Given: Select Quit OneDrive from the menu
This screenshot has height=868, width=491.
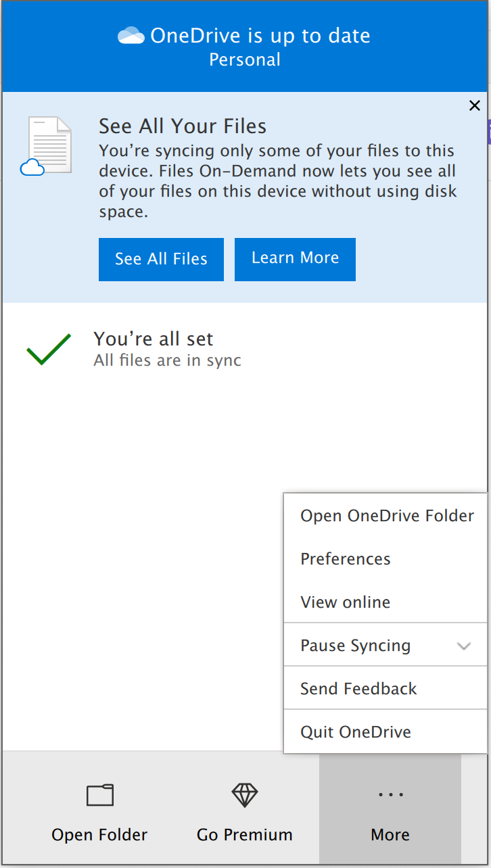Looking at the screenshot, I should click(x=356, y=732).
